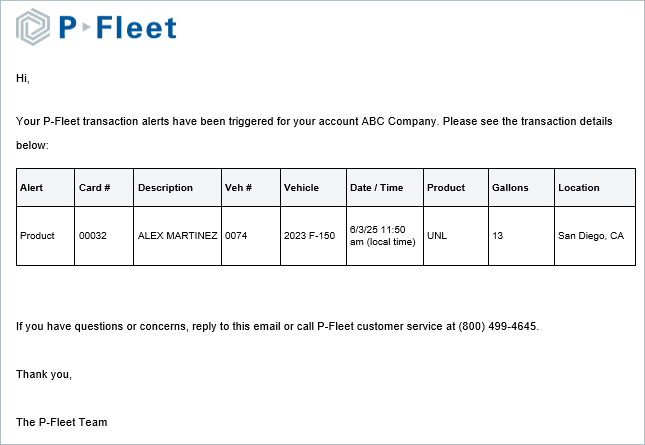Click the 2023 F-150 vehicle cell
Viewport: 645px width, 445px height.
pyautogui.click(x=307, y=236)
